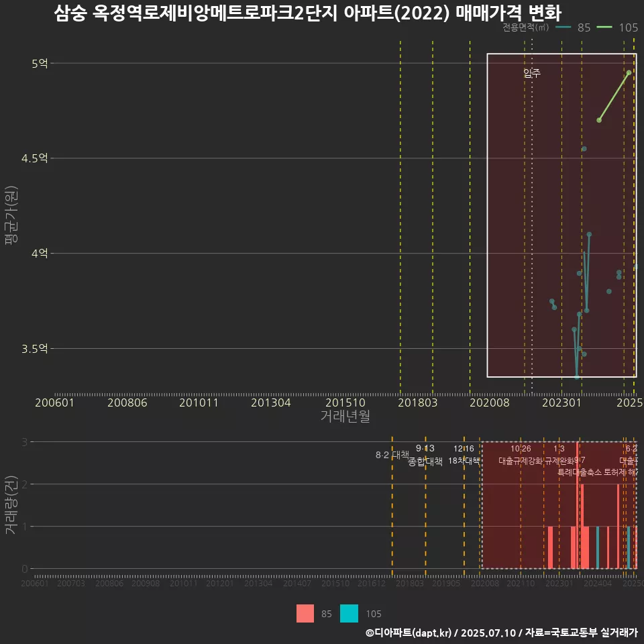The width and height of the screenshot is (644, 644).
Task: Click the chart title mentioning 메트로파크2단지 아파트(2022)
Action: click(x=307, y=12)
